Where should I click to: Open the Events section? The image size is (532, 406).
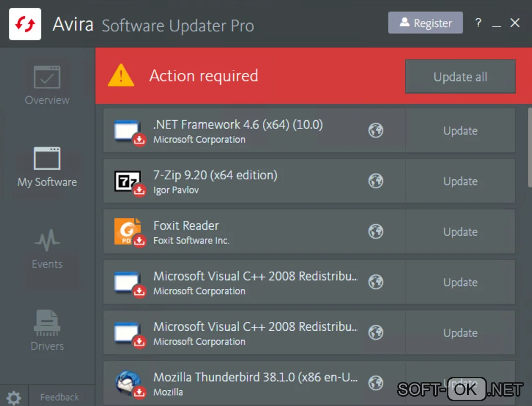[x=47, y=250]
